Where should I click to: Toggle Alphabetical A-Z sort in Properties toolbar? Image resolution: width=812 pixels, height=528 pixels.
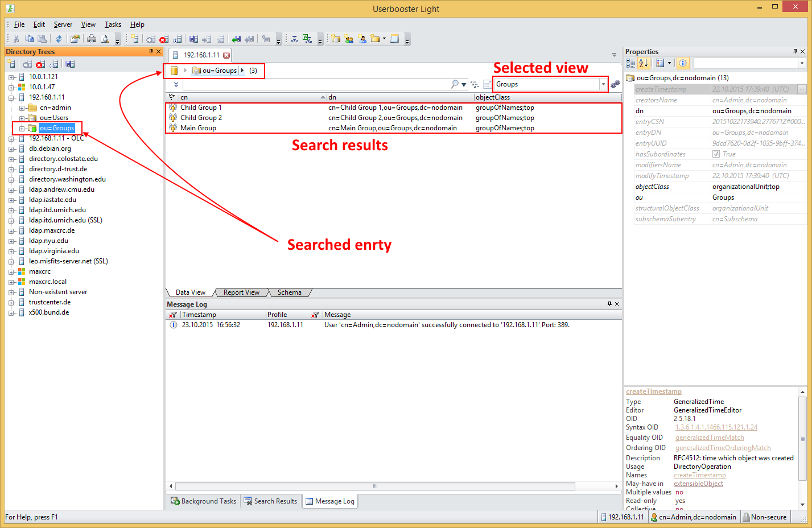pos(644,63)
